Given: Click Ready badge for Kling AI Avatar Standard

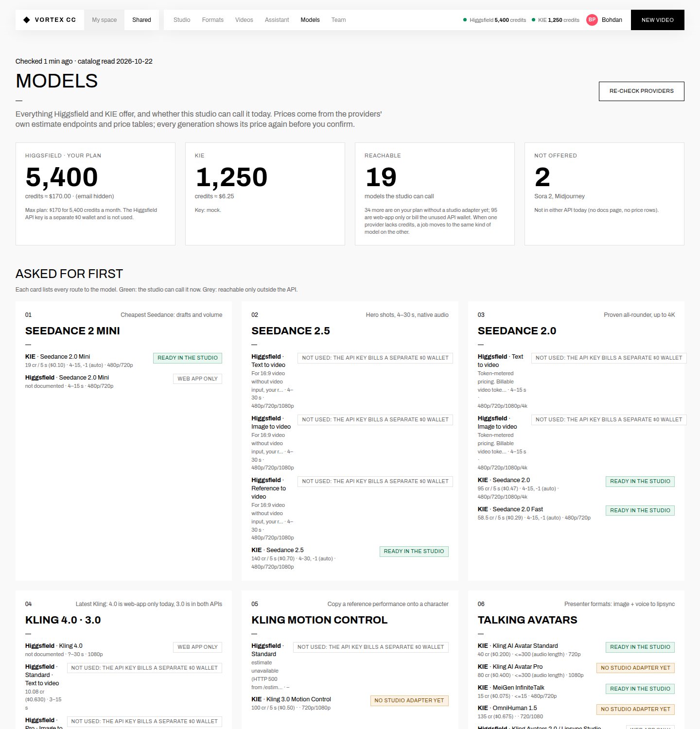Looking at the screenshot, I should [640, 647].
